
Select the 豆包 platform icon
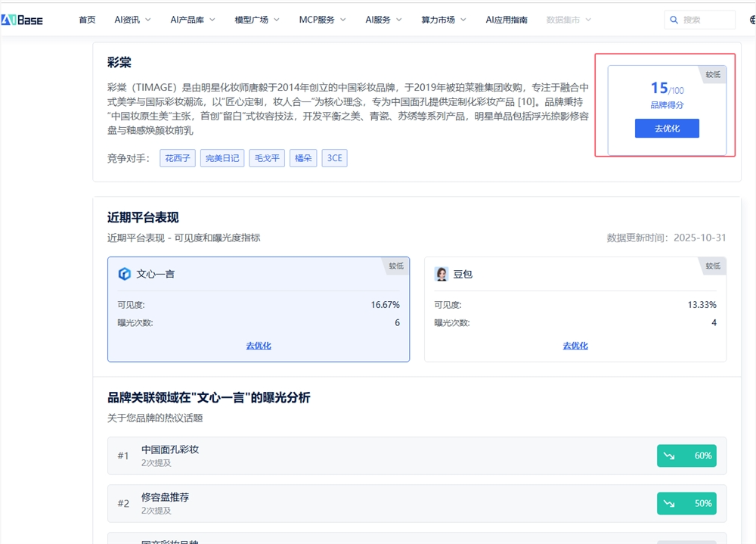[442, 274]
